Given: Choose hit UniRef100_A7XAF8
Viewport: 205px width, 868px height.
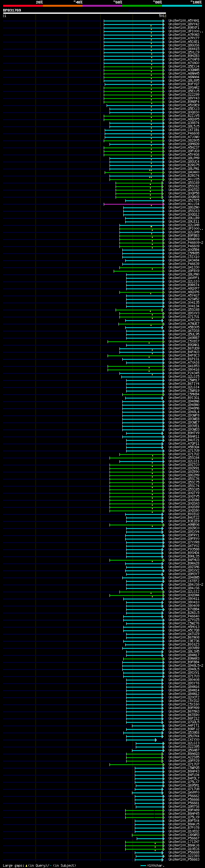Looking at the screenshot, I should click(184, 60).
